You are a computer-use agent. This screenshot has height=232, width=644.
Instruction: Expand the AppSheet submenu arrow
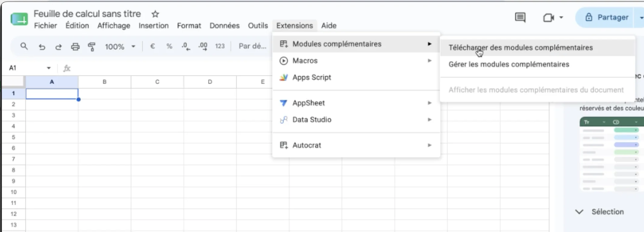click(x=430, y=103)
